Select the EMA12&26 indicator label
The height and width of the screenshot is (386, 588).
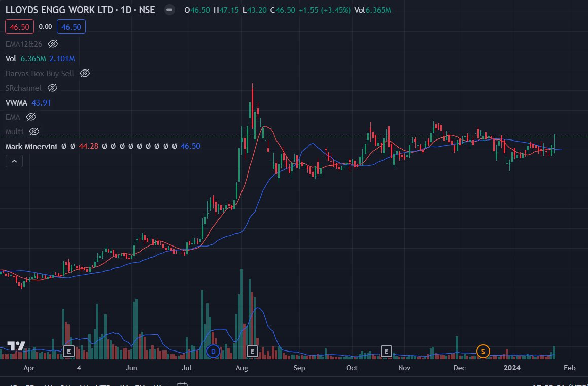pos(24,44)
